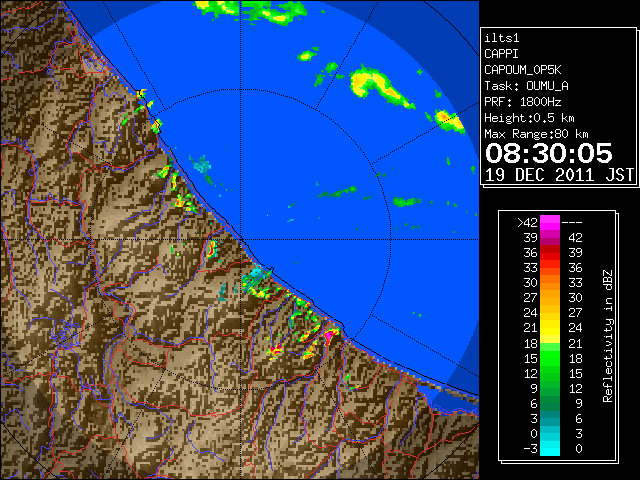Pick the orange 27–30 dBZ legend swatch
The image size is (640, 480).
point(550,298)
